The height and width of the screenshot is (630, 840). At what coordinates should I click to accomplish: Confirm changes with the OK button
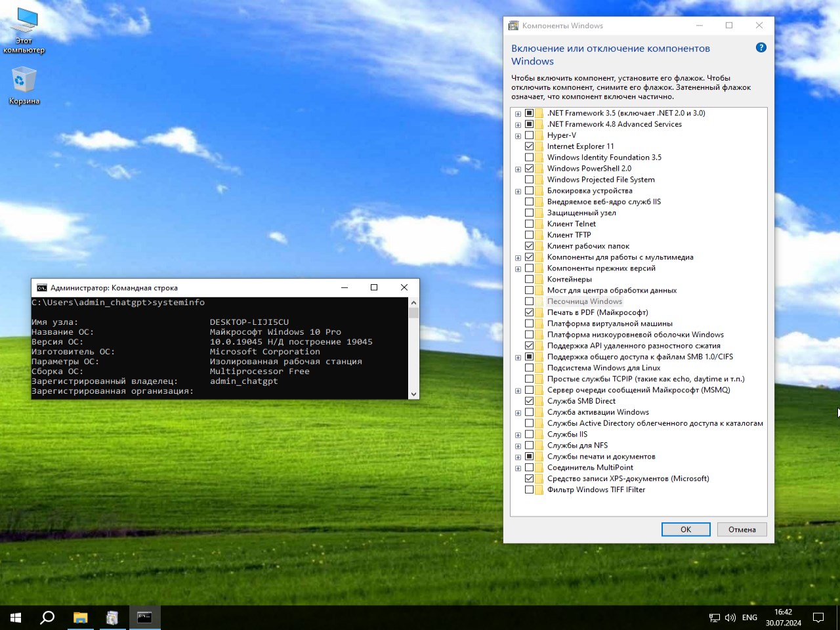[686, 529]
